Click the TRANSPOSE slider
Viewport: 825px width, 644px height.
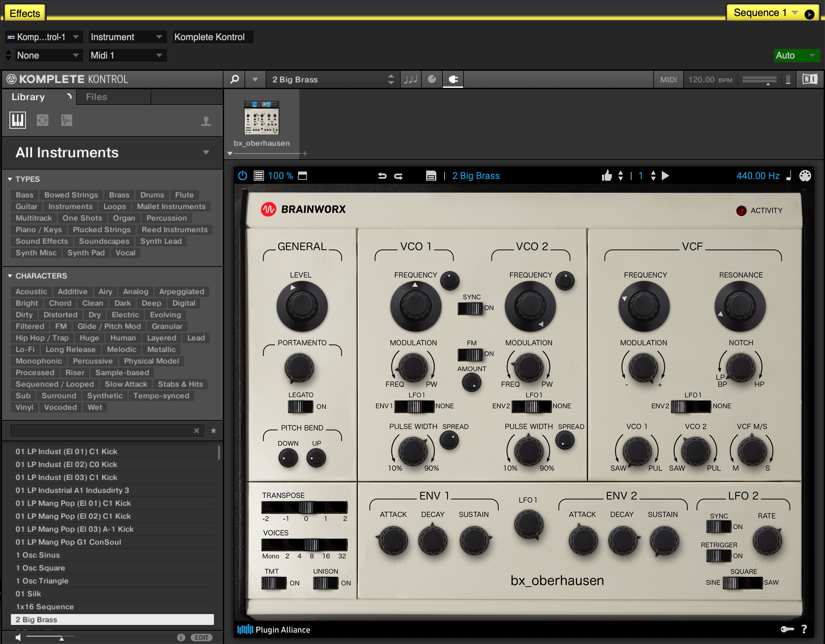(x=305, y=507)
